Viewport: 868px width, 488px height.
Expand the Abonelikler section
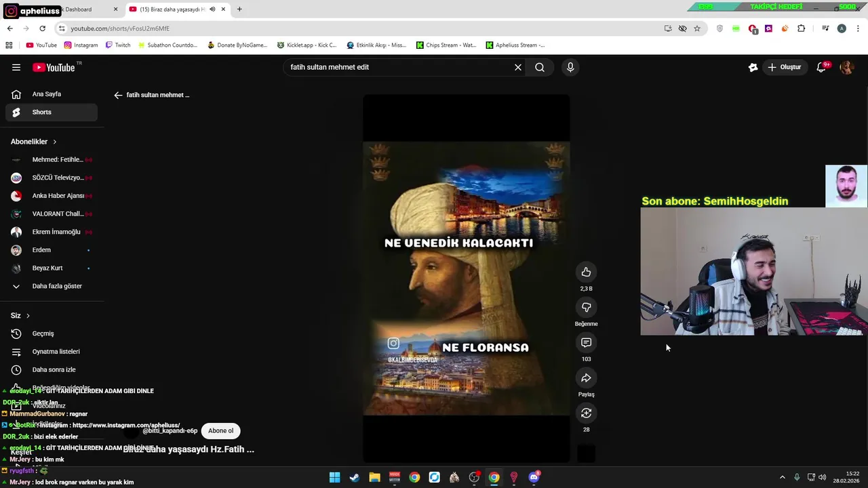tap(34, 142)
